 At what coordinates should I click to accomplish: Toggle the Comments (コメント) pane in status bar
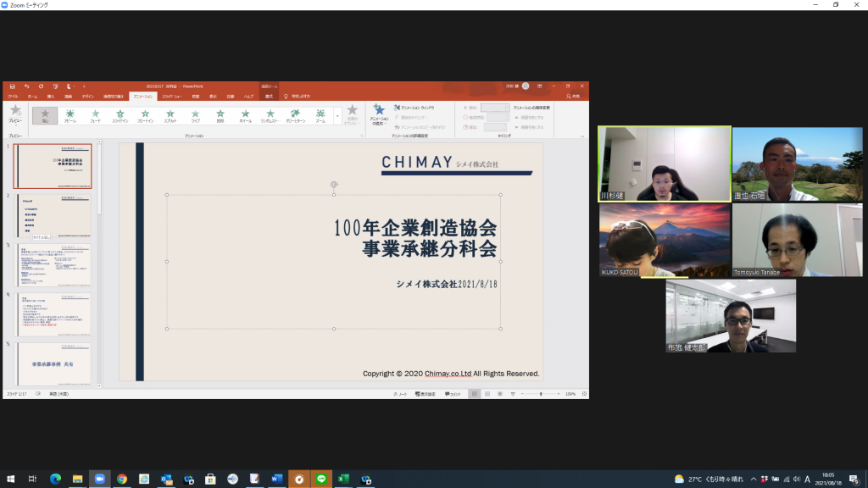[453, 394]
